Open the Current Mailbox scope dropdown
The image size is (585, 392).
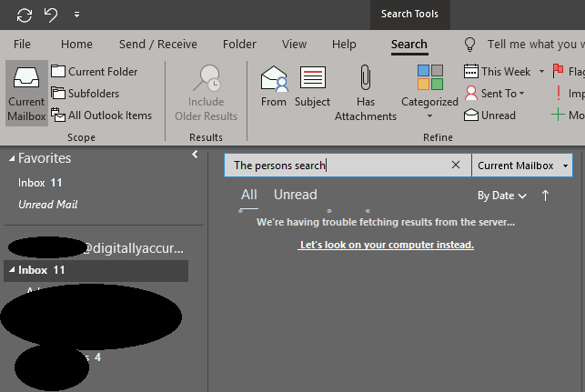coord(522,166)
